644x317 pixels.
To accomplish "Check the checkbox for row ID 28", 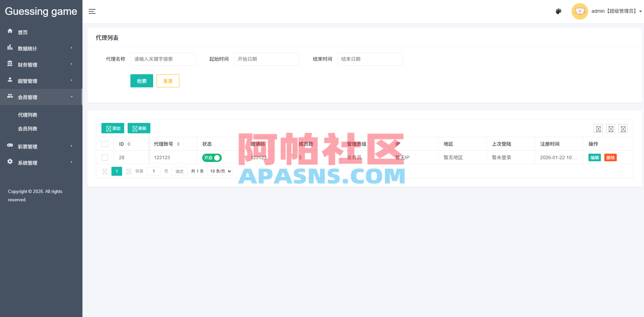I will 105,157.
